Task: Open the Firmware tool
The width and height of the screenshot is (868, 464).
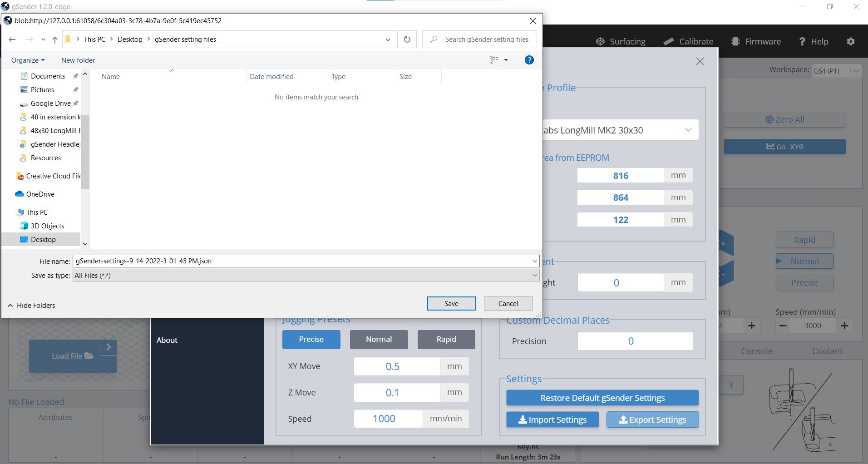Action: [x=756, y=41]
